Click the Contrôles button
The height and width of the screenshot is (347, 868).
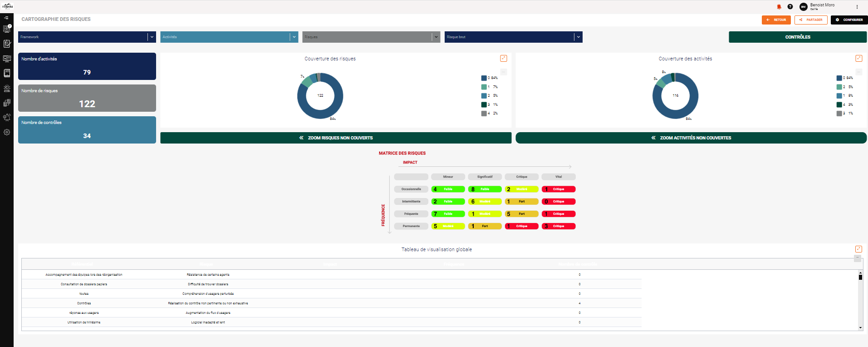pyautogui.click(x=798, y=37)
